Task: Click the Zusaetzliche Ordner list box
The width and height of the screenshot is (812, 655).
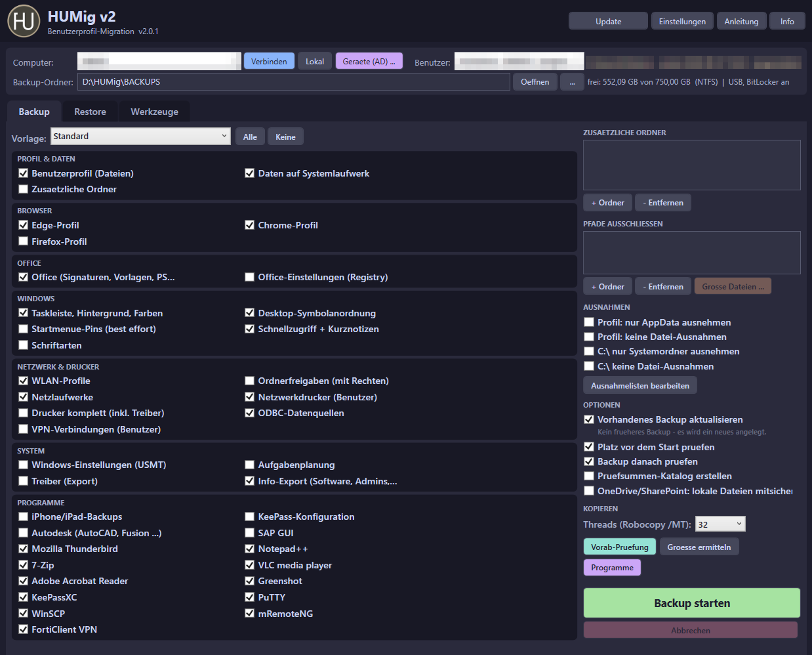Action: [x=692, y=165]
